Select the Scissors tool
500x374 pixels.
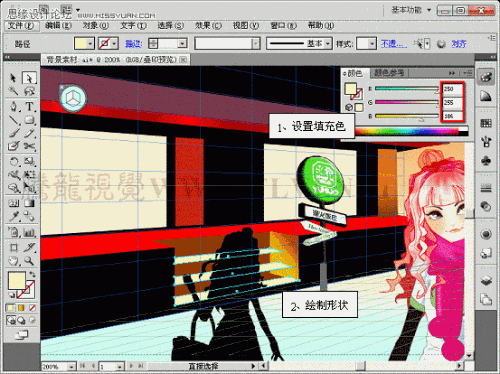(x=29, y=146)
